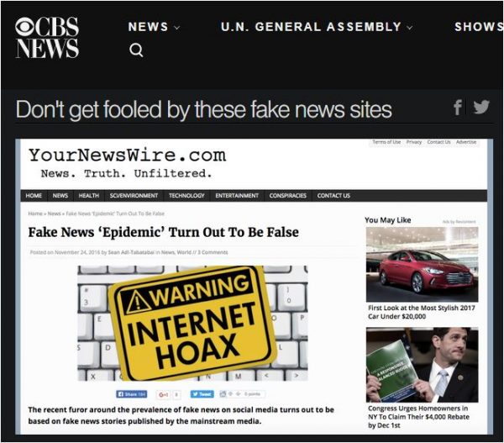Expand the NEWS dropdown chevron
This screenshot has height=443, width=504.
point(177,28)
